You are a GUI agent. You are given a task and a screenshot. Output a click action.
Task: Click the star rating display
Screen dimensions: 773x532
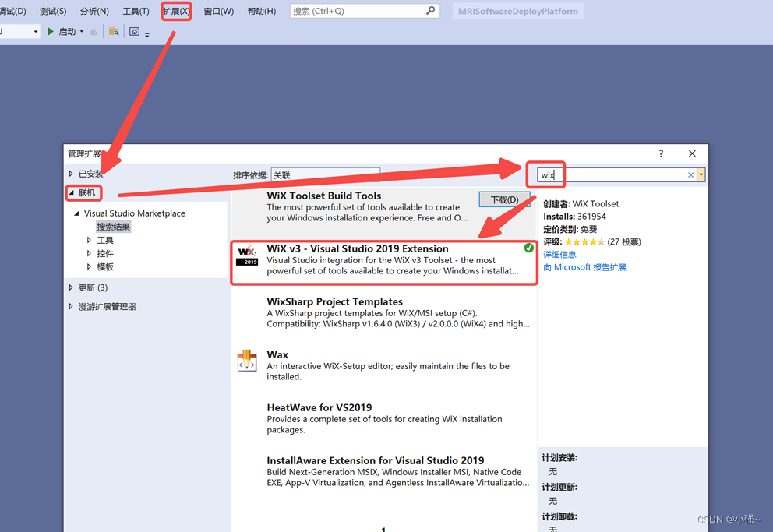[584, 242]
